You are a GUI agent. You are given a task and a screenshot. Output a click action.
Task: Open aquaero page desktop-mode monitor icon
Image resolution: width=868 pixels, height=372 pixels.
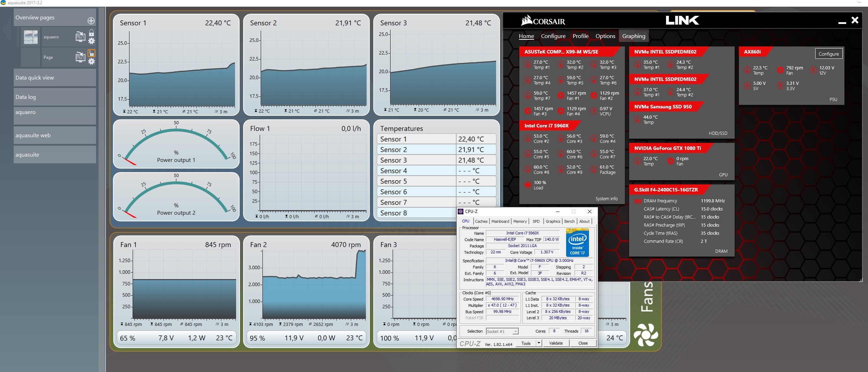81,37
